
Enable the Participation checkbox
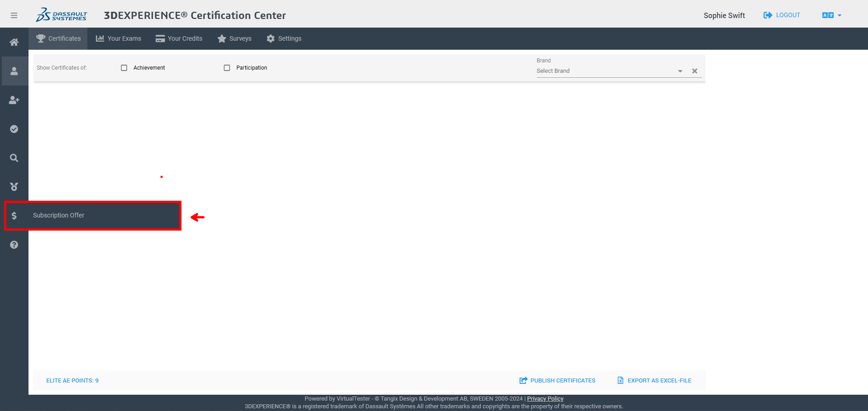click(x=227, y=68)
